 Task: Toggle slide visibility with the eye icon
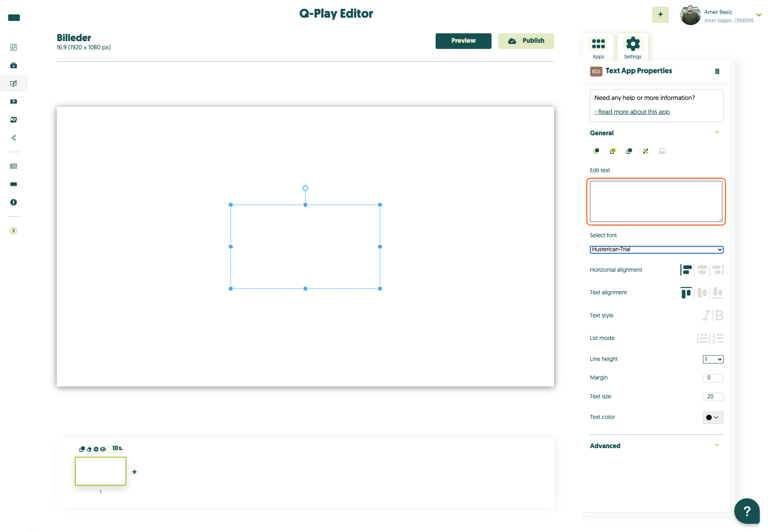(103, 449)
